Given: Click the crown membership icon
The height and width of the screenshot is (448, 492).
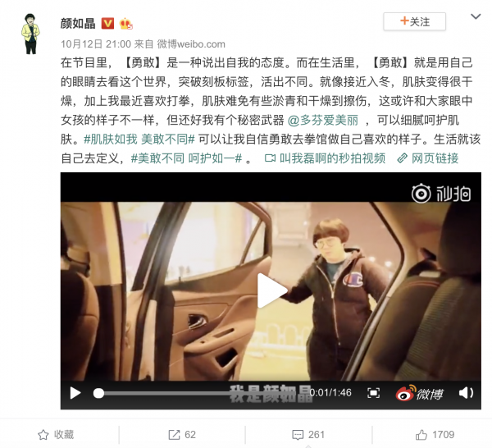Looking at the screenshot, I should 125,24.
